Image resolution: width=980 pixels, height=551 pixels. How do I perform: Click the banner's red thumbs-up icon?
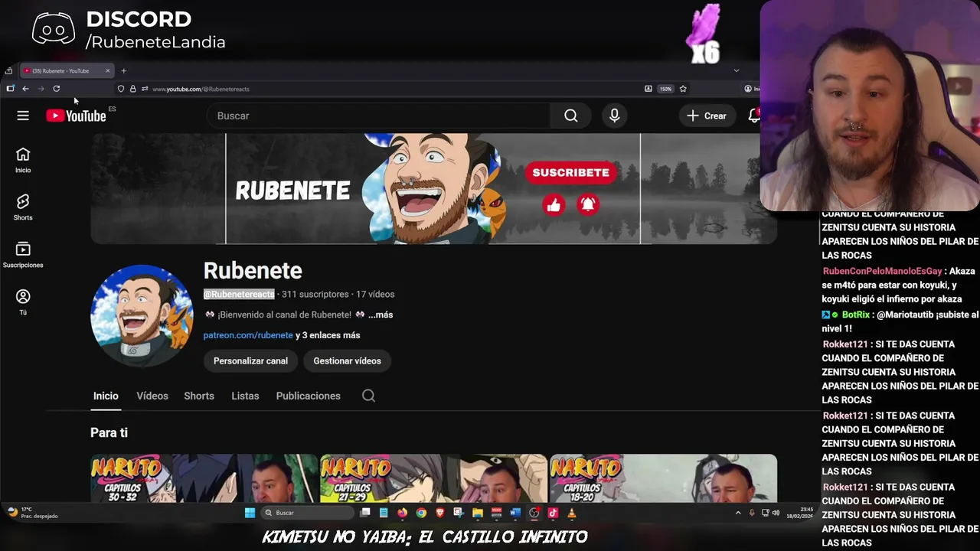pos(554,204)
